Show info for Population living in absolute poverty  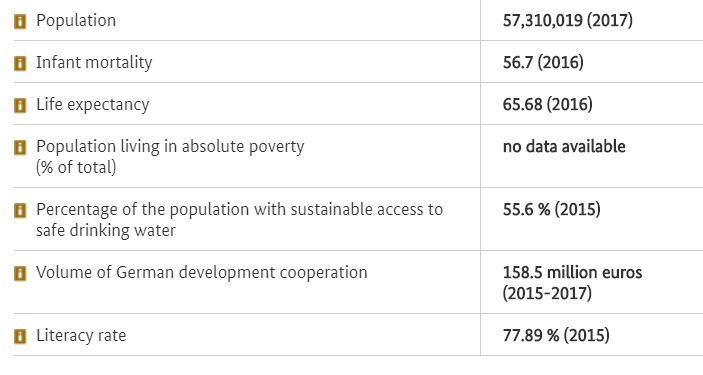20,147
